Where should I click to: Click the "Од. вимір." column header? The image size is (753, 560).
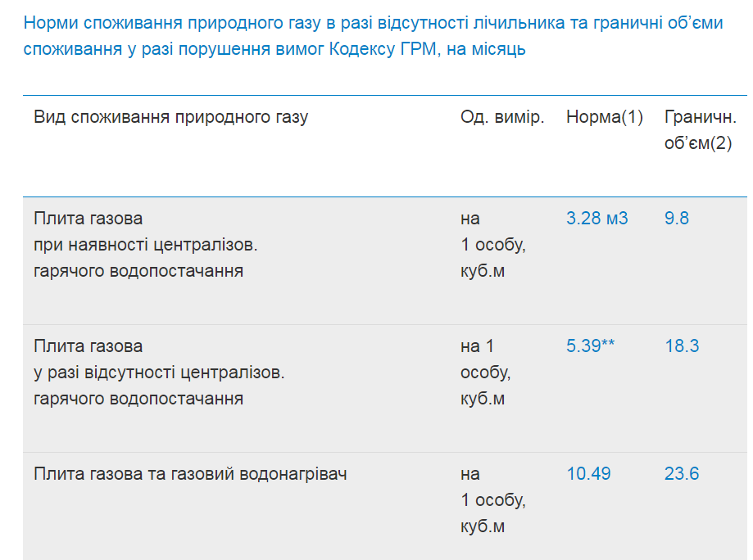[x=502, y=117]
